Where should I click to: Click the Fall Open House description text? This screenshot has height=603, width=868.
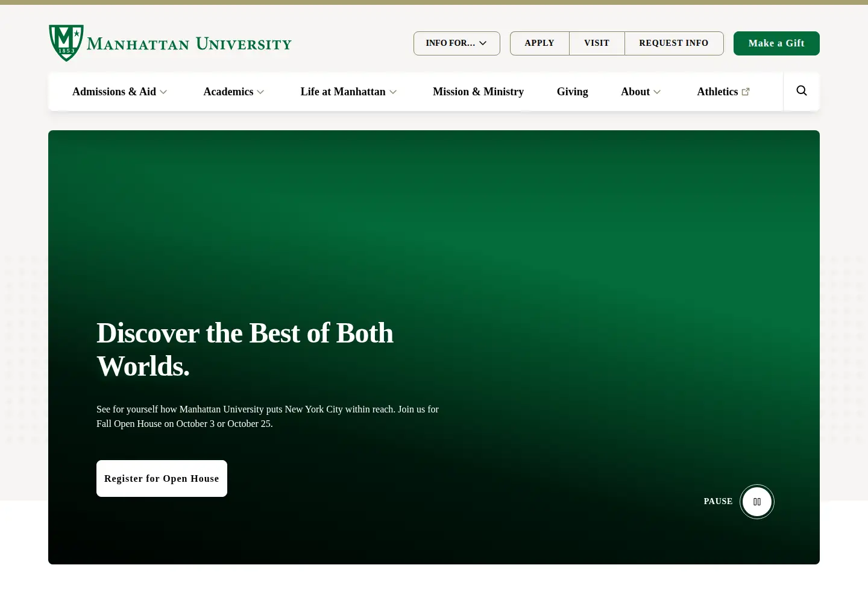click(x=268, y=417)
